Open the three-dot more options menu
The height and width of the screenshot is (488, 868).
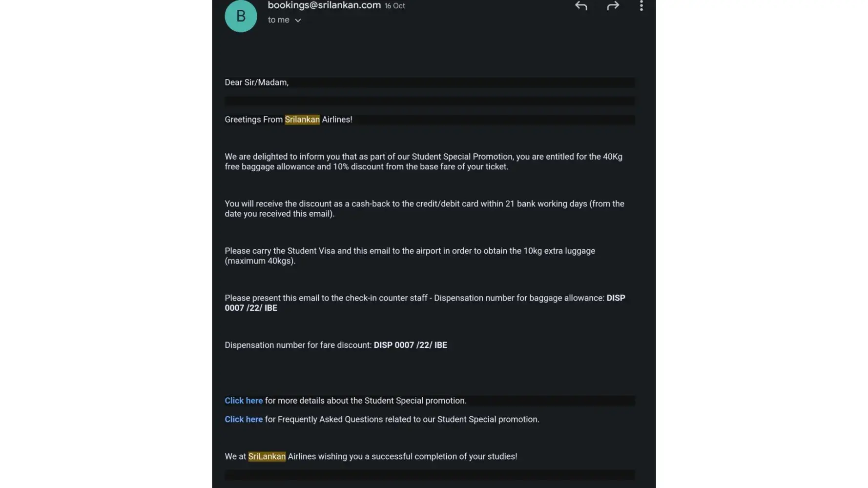641,6
